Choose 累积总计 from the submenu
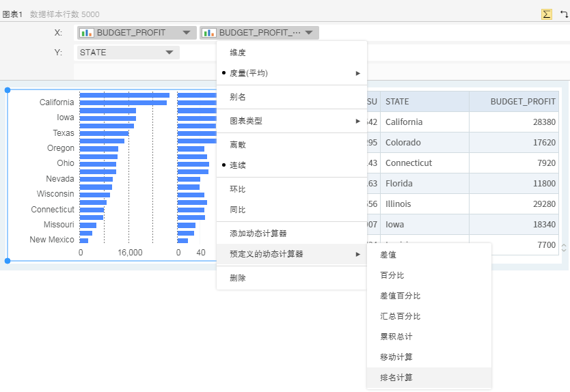The height and width of the screenshot is (392, 570). pos(396,337)
